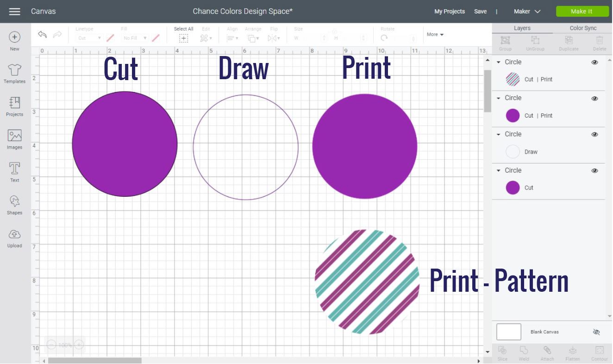Click the Save link
Viewport: 613px width, 364px height.
[480, 11]
